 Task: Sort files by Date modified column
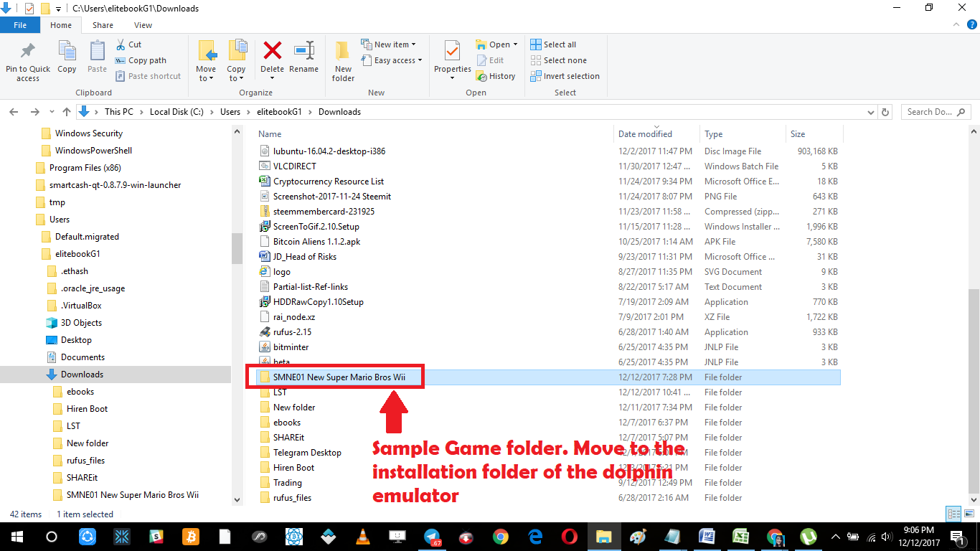coord(657,134)
